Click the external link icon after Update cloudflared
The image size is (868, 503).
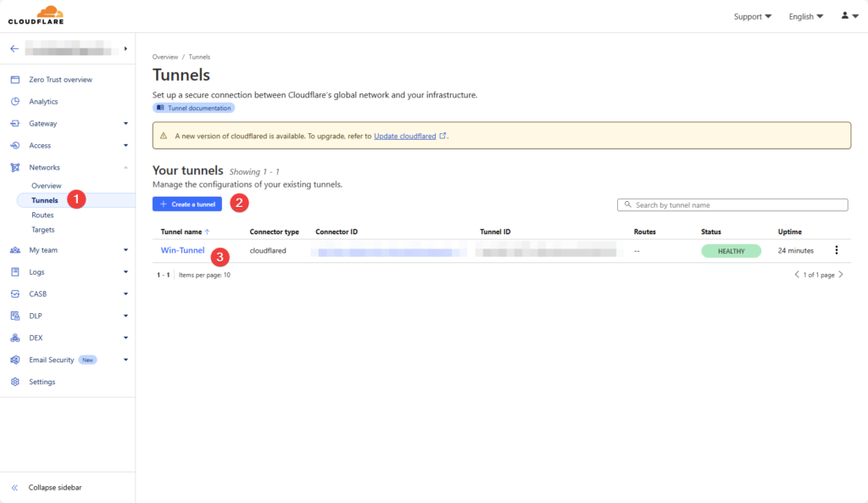click(442, 136)
